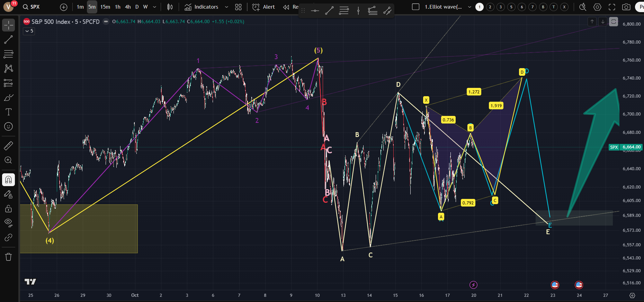This screenshot has height=302, width=644.
Task: Select the trend line drawing tool
Action: pos(9,40)
